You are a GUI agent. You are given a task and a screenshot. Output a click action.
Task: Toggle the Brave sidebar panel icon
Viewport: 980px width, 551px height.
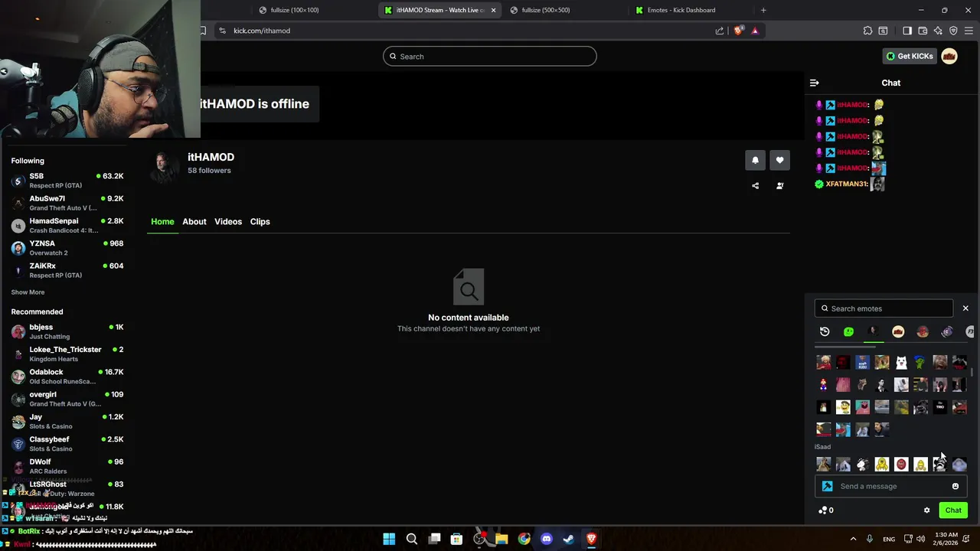pyautogui.click(x=907, y=31)
